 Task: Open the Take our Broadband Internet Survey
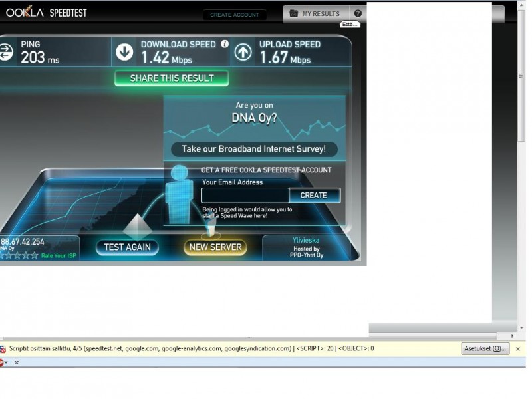click(x=254, y=149)
